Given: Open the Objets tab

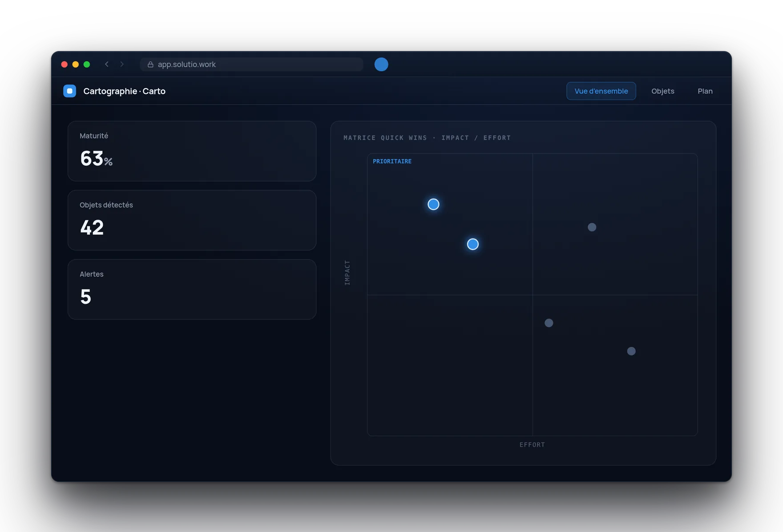Looking at the screenshot, I should 663,91.
